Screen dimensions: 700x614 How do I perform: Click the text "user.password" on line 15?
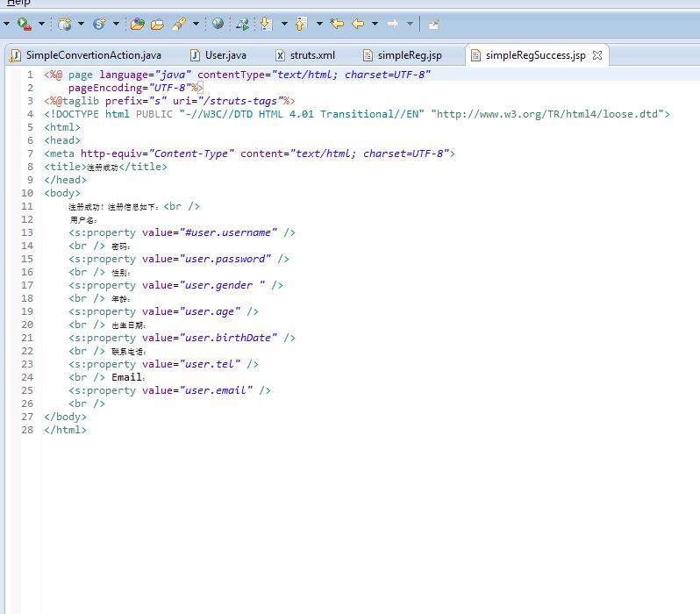point(225,259)
